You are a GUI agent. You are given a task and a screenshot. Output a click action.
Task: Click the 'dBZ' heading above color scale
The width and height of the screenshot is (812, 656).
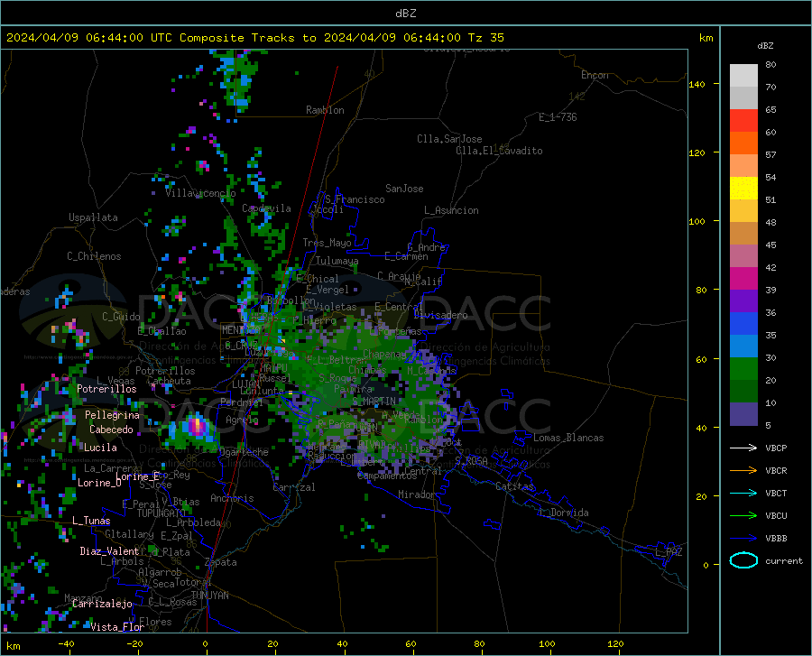pyautogui.click(x=765, y=45)
